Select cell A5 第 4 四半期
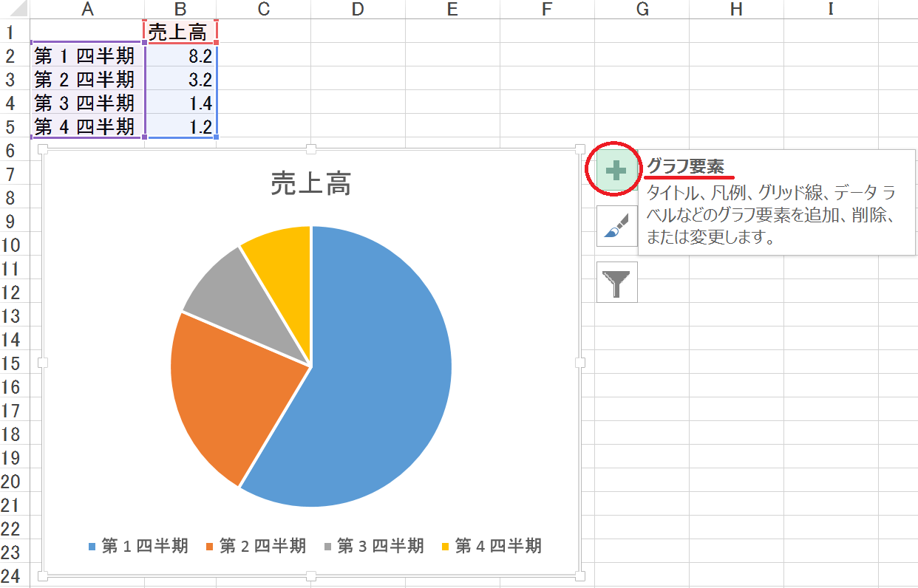Viewport: 918px width, 588px height. pyautogui.click(x=87, y=126)
